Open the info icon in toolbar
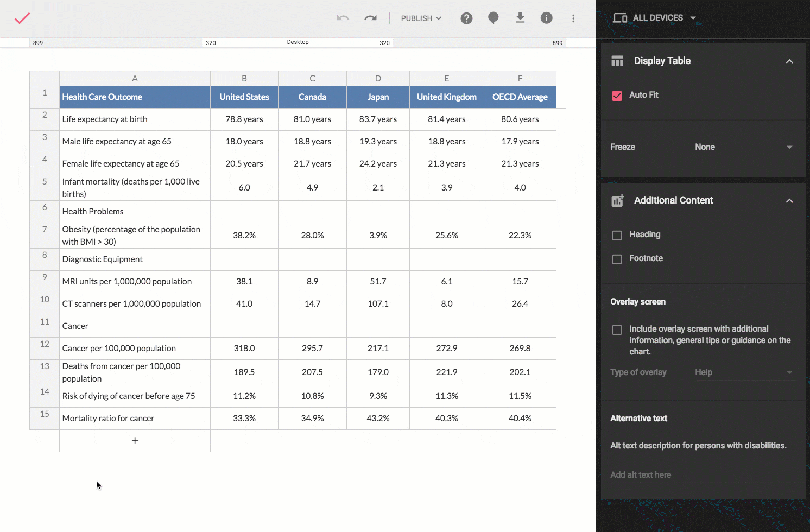Viewport: 810px width, 532px height. click(x=546, y=18)
